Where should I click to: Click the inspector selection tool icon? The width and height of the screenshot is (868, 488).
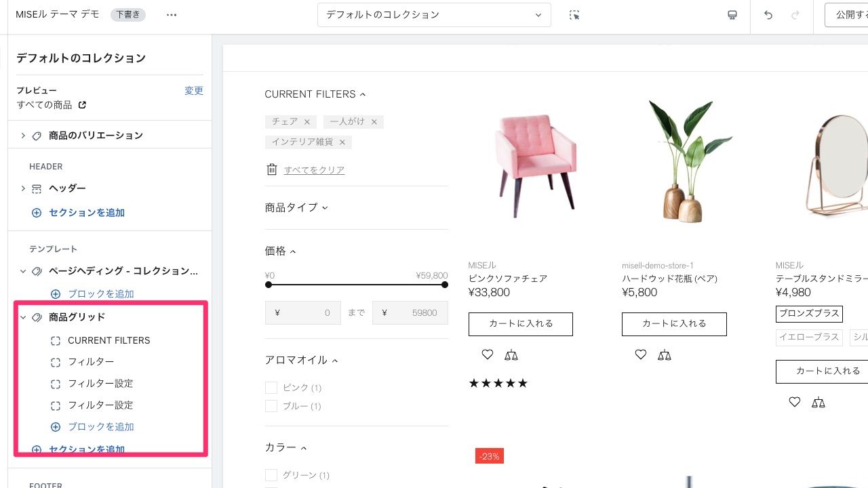574,15
